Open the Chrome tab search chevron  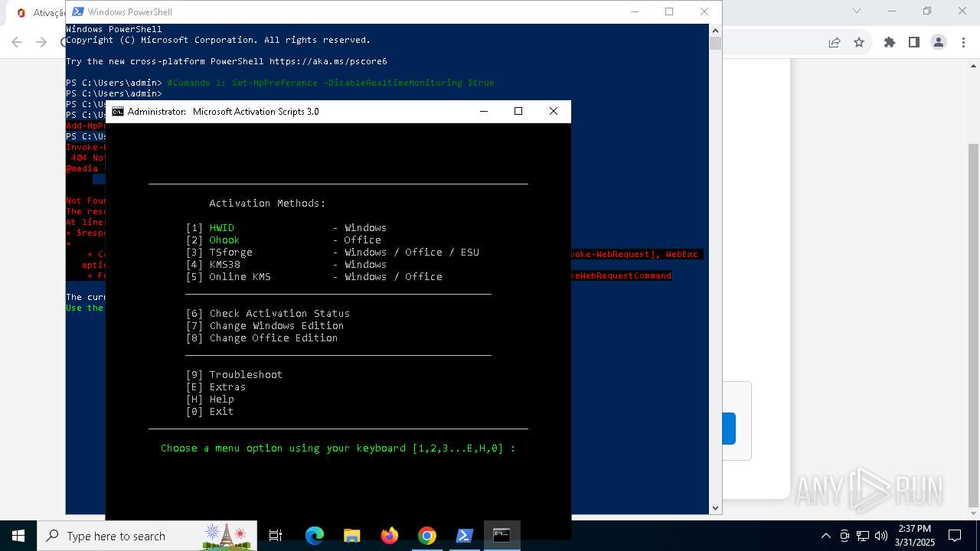[857, 11]
